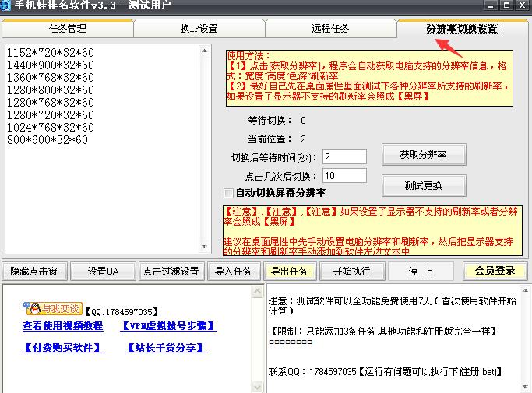Click the 点击几次后切换 input field
The width and height of the screenshot is (532, 393).
click(x=344, y=176)
